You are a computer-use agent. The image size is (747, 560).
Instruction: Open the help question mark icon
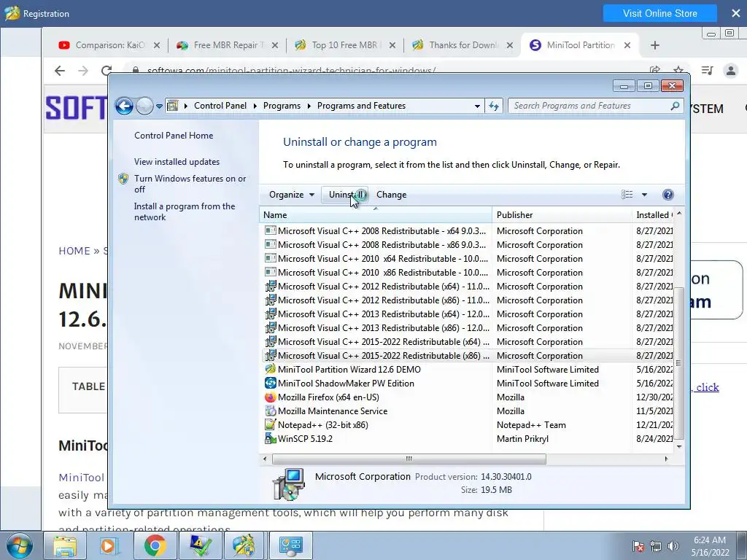(x=668, y=194)
